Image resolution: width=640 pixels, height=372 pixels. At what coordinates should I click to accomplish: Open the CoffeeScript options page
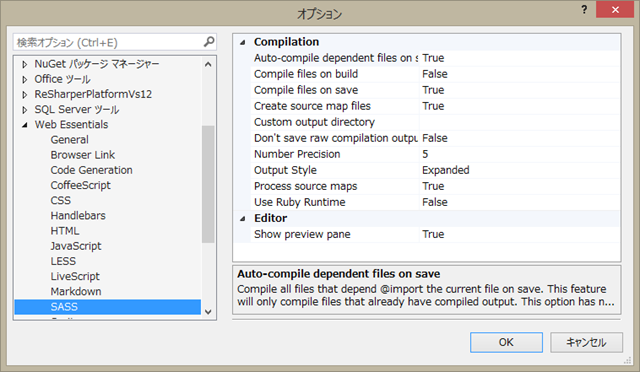(x=80, y=185)
